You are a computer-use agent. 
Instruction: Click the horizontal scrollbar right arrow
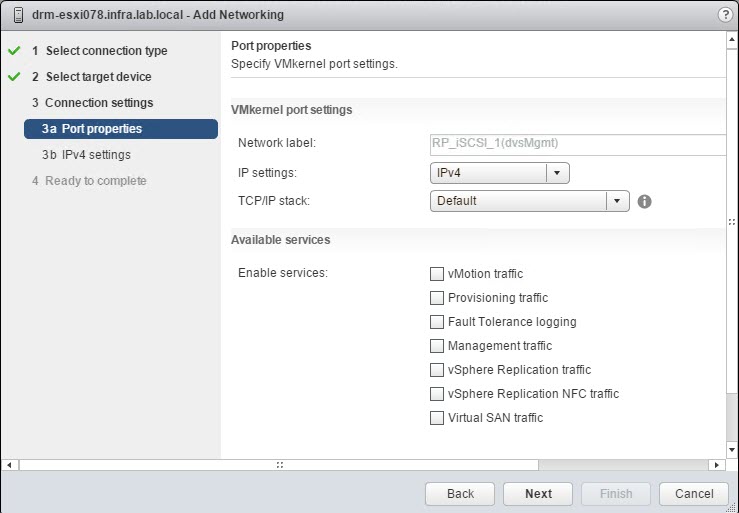(716, 465)
